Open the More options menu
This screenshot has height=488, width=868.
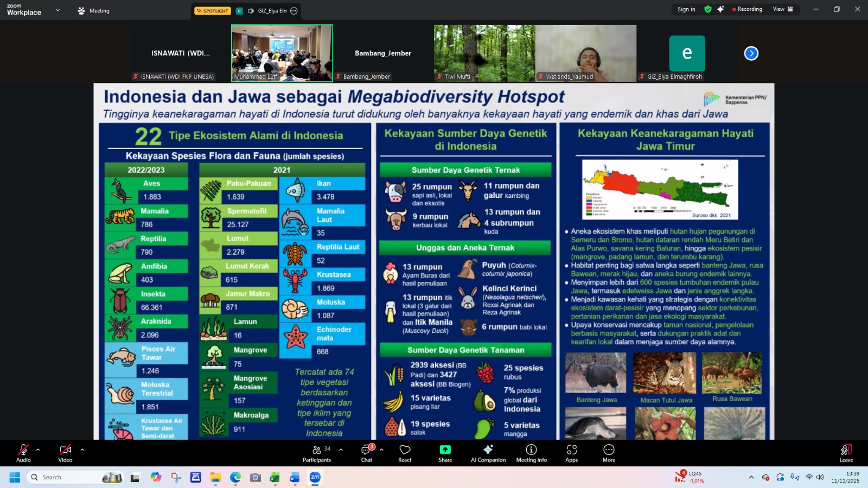(609, 453)
